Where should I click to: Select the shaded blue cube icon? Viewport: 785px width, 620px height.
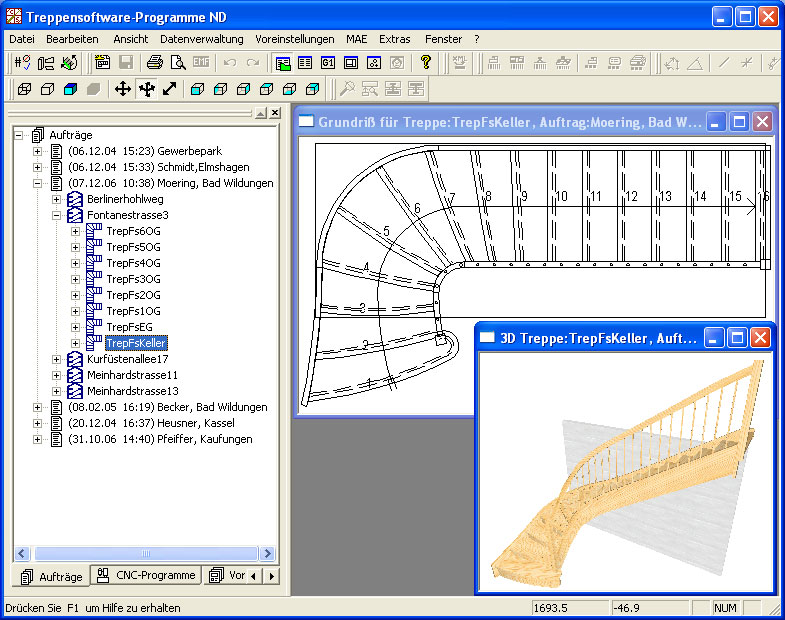pos(70,89)
